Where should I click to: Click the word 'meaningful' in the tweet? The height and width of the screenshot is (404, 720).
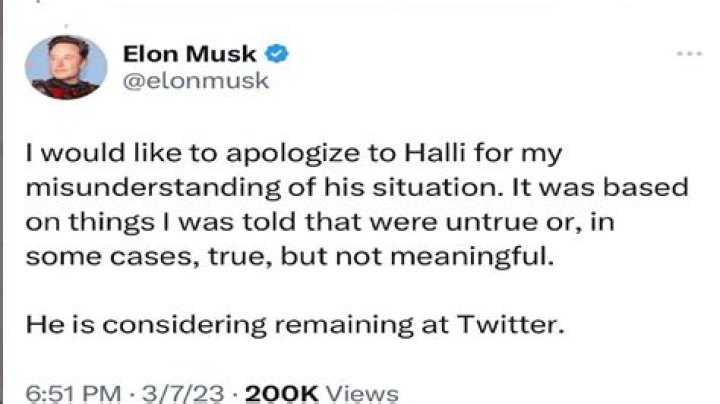tap(472, 257)
